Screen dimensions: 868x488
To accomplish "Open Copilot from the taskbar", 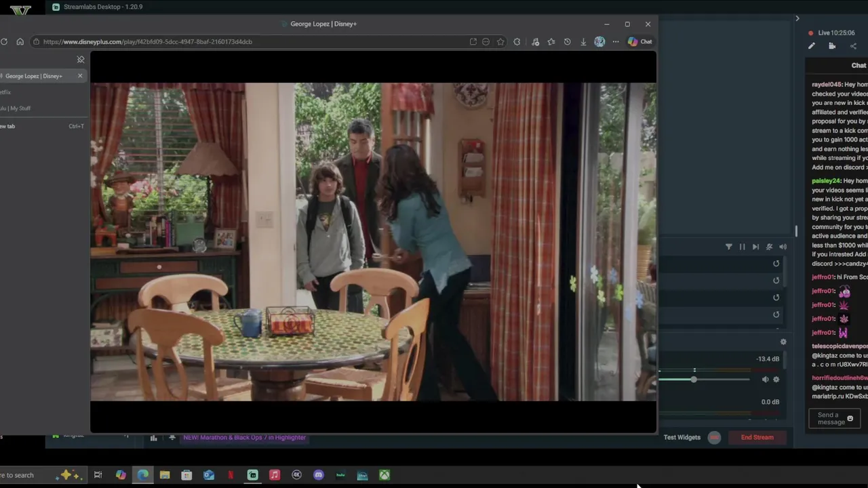I will [121, 475].
